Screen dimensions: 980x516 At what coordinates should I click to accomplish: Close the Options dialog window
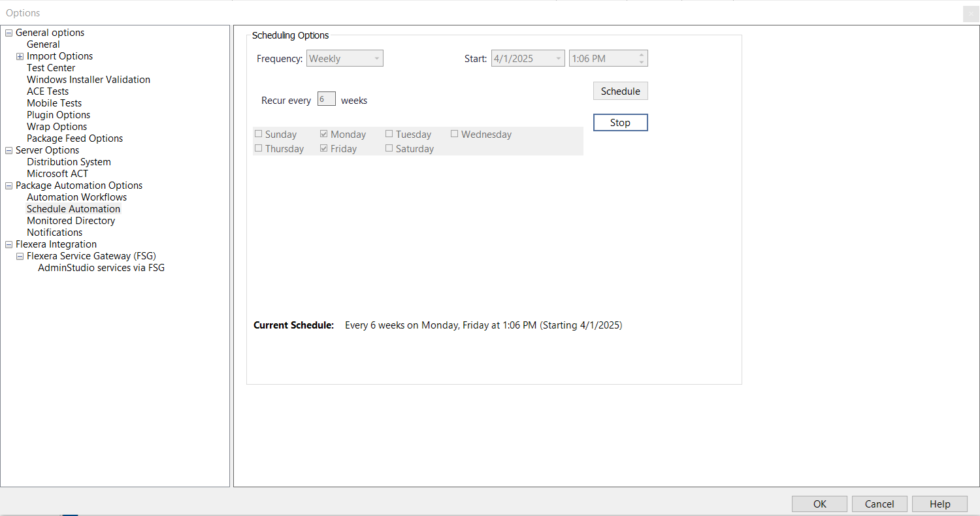971,13
